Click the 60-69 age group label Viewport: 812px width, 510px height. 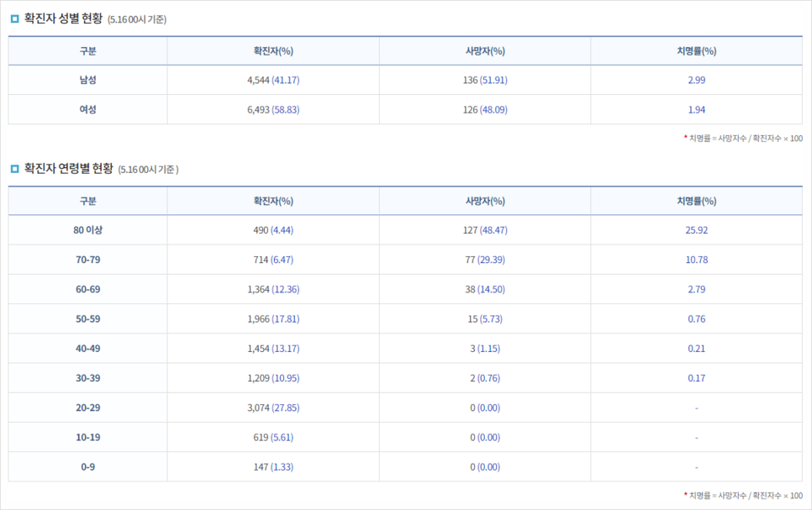point(87,289)
